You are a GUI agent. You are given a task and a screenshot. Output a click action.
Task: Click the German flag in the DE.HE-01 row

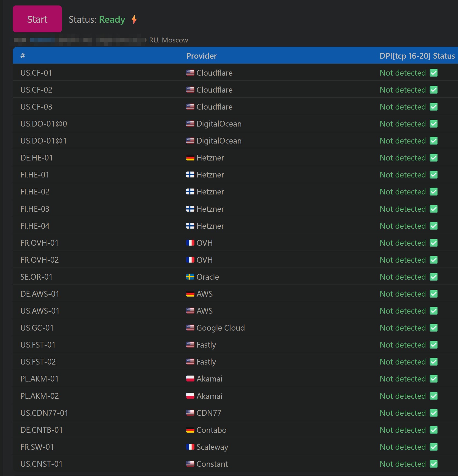click(190, 158)
